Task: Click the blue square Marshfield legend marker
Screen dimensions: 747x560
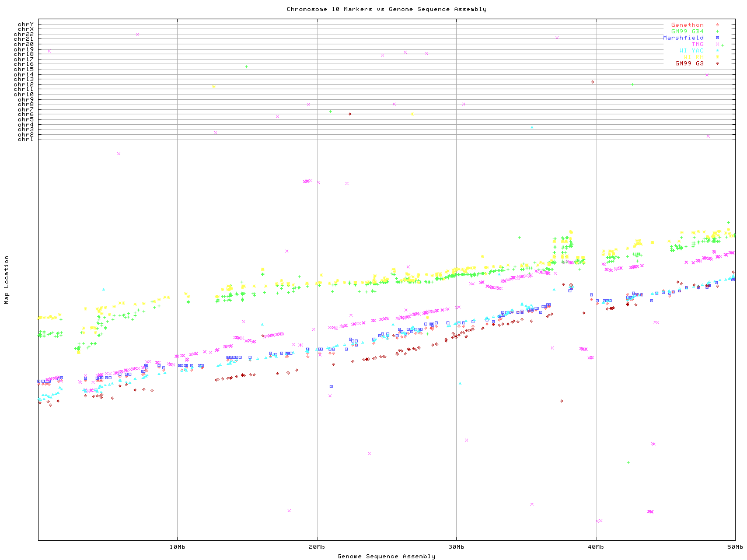Action: pyautogui.click(x=717, y=38)
